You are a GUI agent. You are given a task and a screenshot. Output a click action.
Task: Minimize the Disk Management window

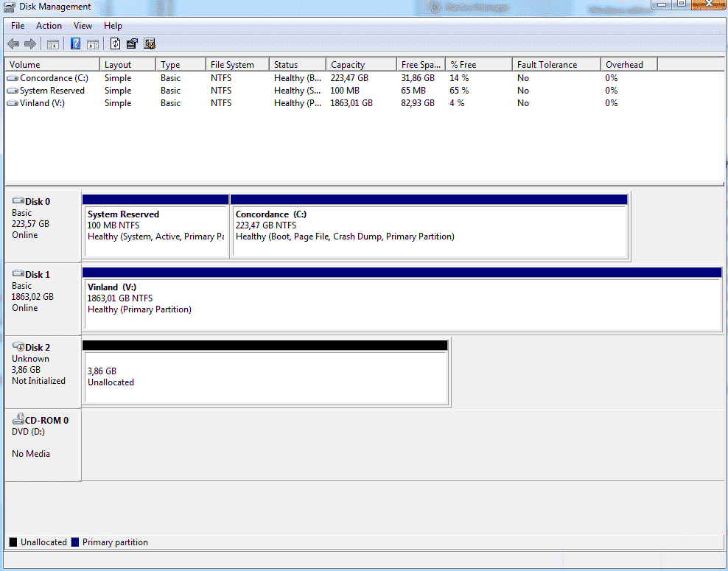tap(661, 4)
